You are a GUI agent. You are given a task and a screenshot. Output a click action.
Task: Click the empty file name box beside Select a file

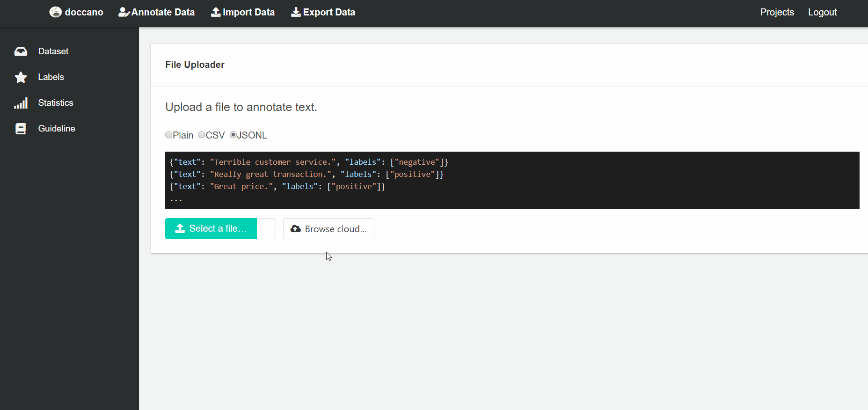266,228
